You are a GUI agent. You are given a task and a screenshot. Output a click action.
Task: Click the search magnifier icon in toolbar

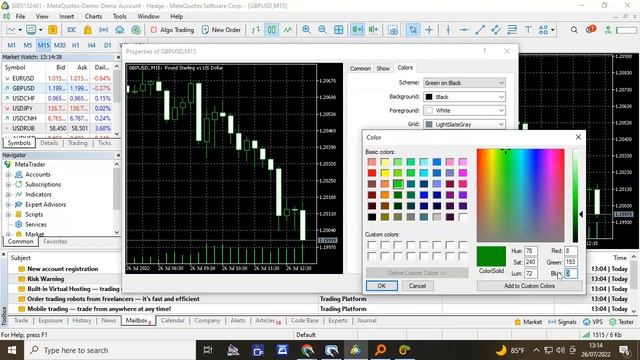coord(574,30)
